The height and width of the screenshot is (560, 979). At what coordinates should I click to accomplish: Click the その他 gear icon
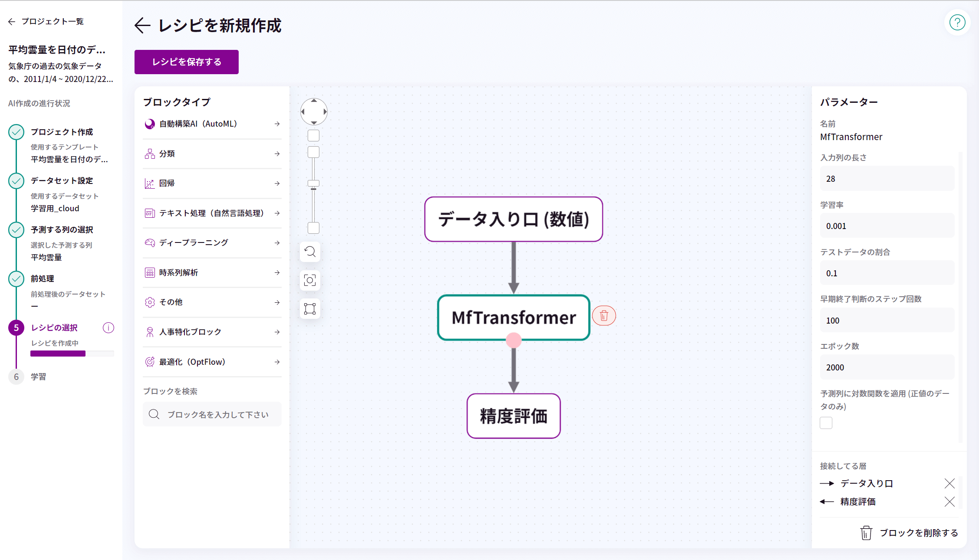(x=150, y=302)
